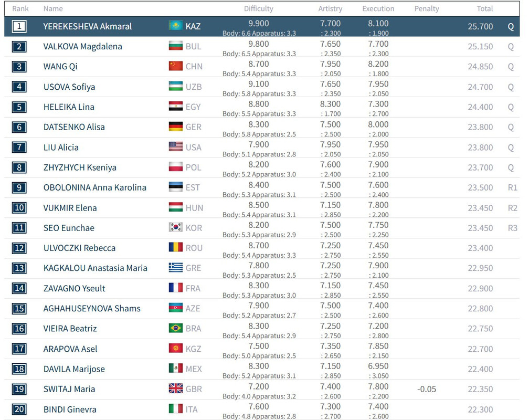Click the Poland flag next to POL
529x420 pixels.
point(176,167)
